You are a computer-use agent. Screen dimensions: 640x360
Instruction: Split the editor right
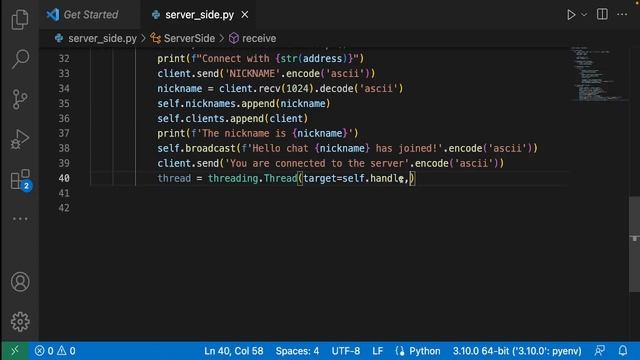tap(602, 14)
